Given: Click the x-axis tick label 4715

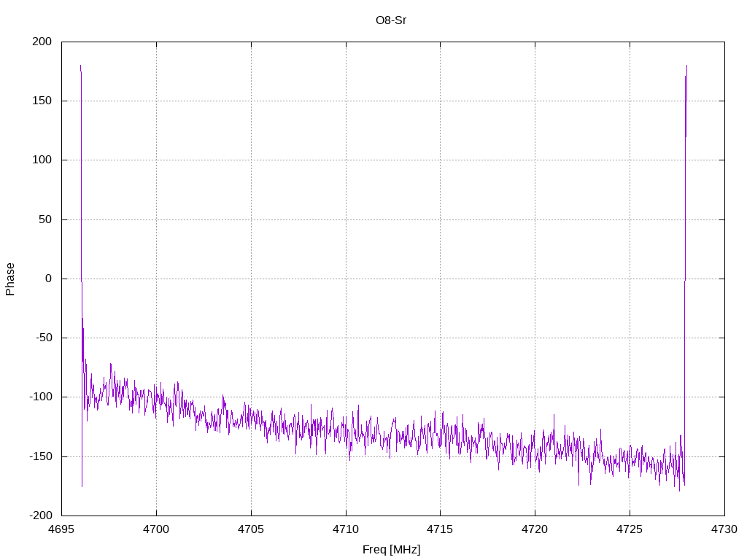Looking at the screenshot, I should click(x=440, y=529).
